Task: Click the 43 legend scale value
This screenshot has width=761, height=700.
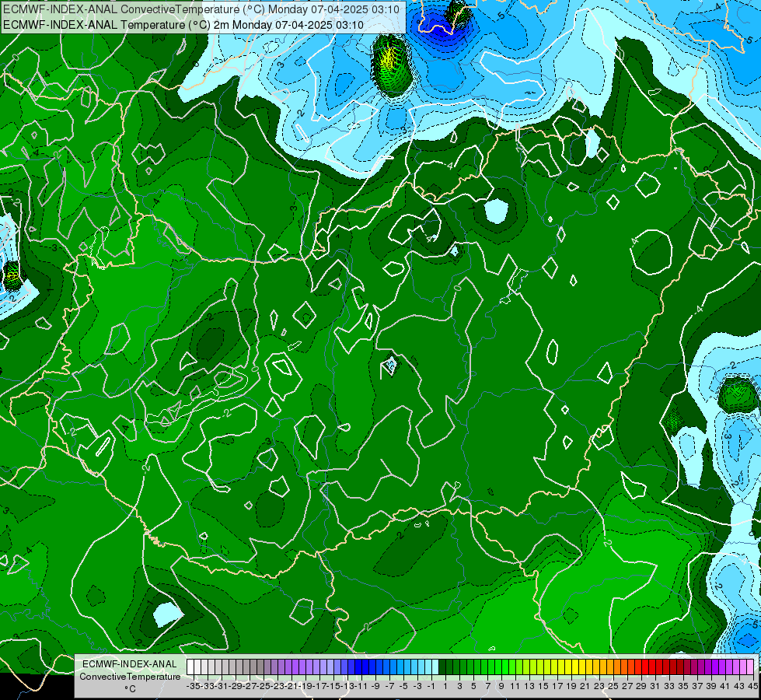Action: pos(739,686)
